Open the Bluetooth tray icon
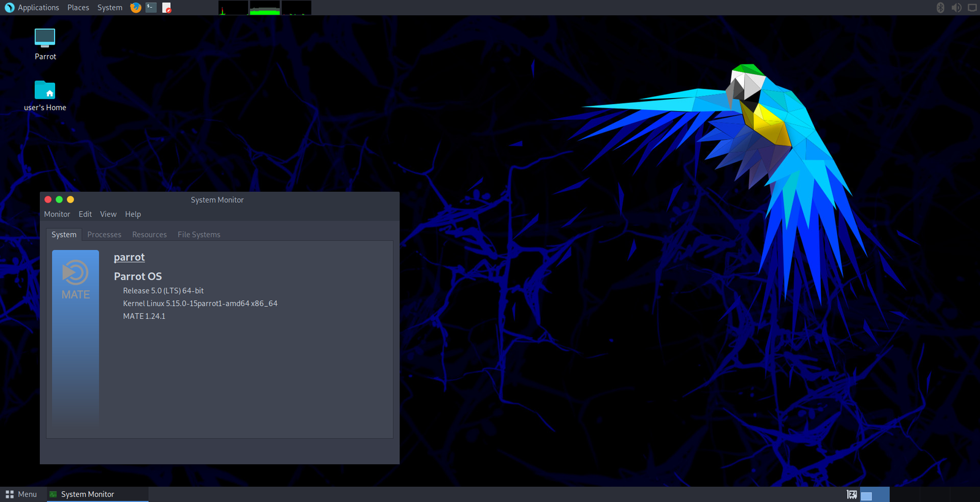The width and height of the screenshot is (980, 502). click(x=940, y=7)
